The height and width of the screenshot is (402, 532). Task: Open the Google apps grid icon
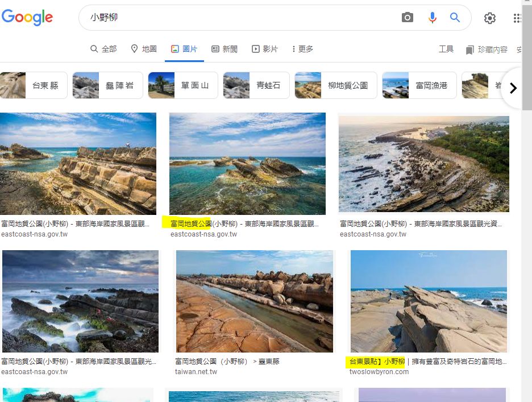(x=517, y=18)
